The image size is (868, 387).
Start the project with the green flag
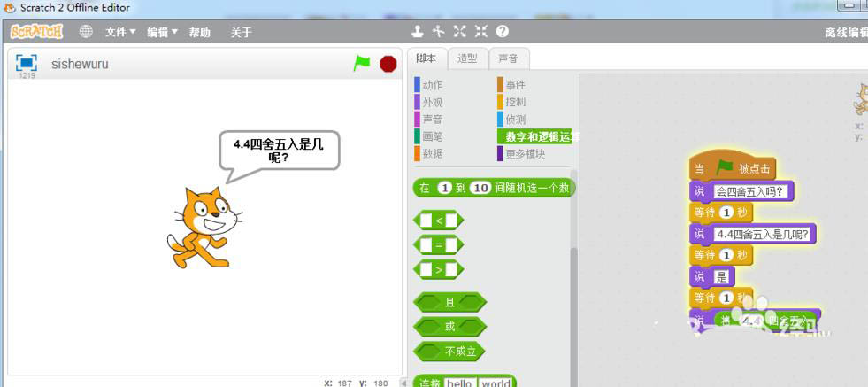(362, 63)
